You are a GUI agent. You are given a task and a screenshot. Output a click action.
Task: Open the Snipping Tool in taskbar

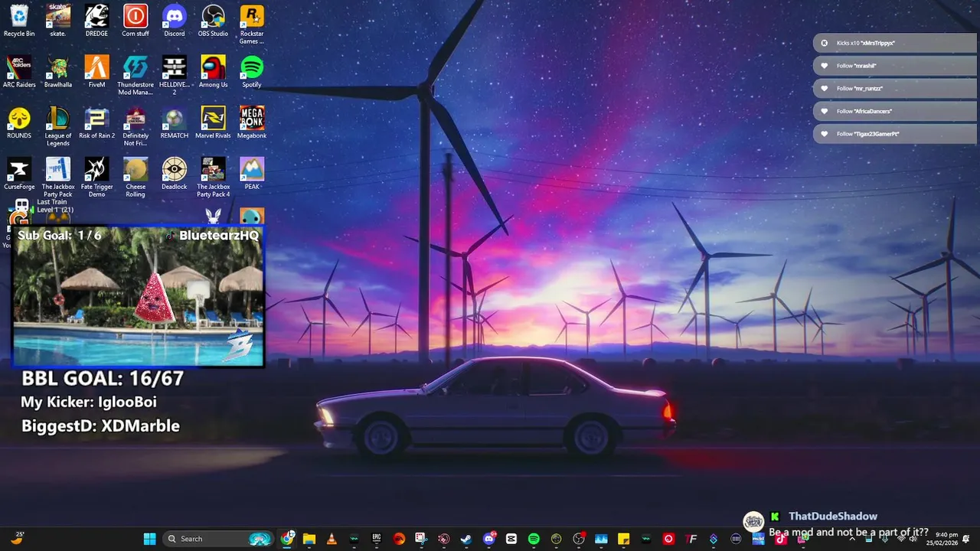click(421, 539)
